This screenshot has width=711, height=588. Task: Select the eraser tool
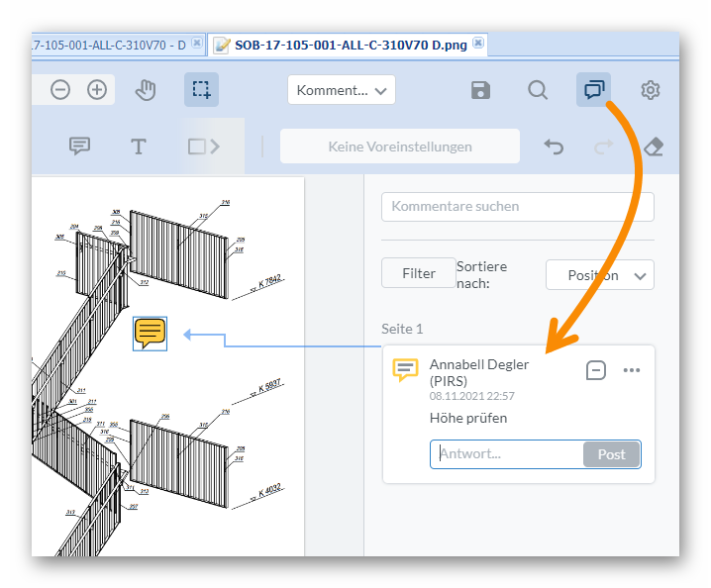click(x=653, y=147)
